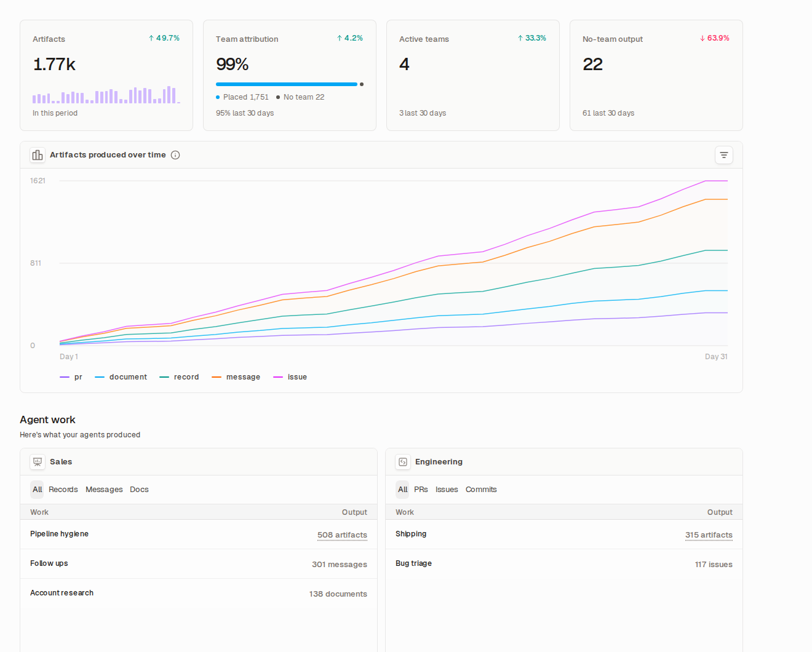The image size is (812, 652).
Task: Click the 49.7% Artifacts change indicator
Action: (x=164, y=38)
